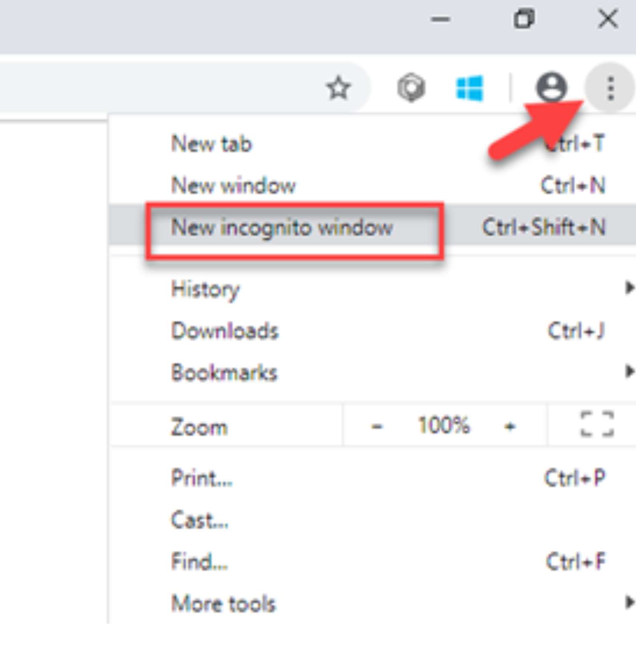
Task: Click Find... in the menu
Action: pos(199,561)
